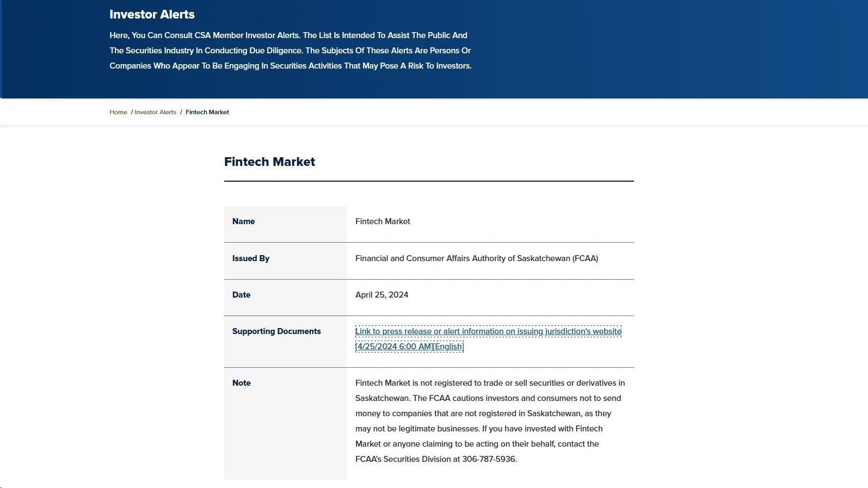This screenshot has width=868, height=488.
Task: Click the [English] portion of the document link
Action: click(x=448, y=347)
